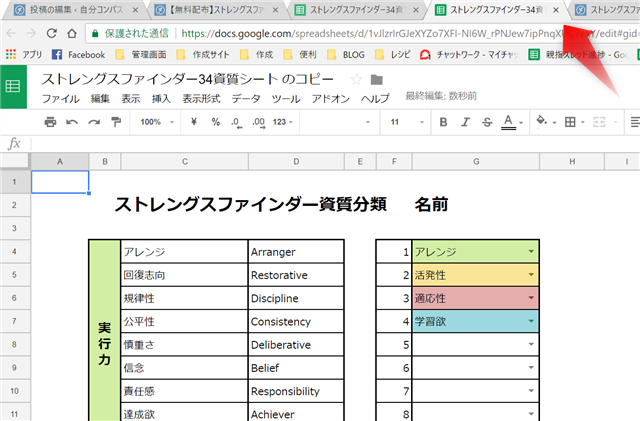The width and height of the screenshot is (640, 421).
Task: Select the 規律性 cell
Action: [x=184, y=298]
